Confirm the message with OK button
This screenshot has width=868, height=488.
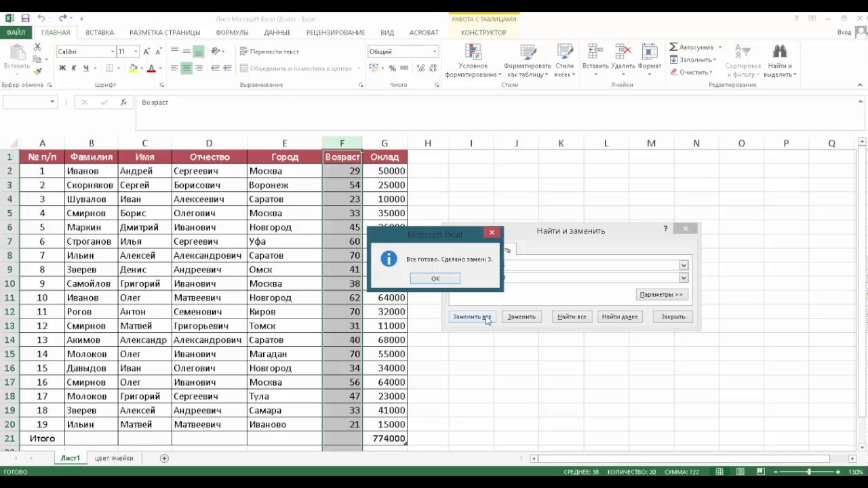tap(435, 279)
